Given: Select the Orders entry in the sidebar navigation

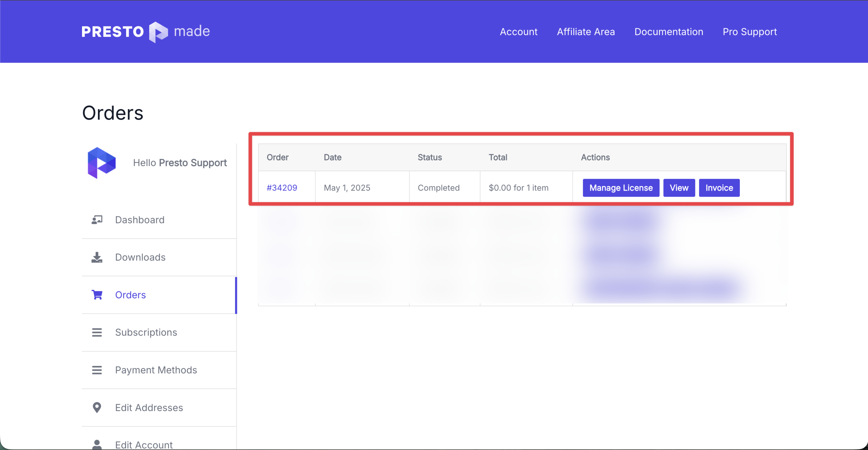Looking at the screenshot, I should pyautogui.click(x=130, y=295).
